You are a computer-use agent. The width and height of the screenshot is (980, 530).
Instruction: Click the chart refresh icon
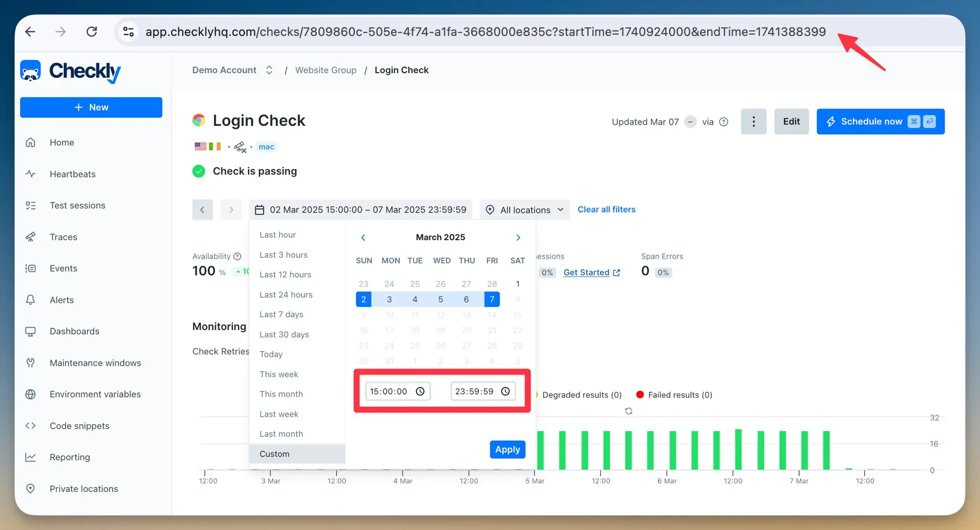(629, 411)
